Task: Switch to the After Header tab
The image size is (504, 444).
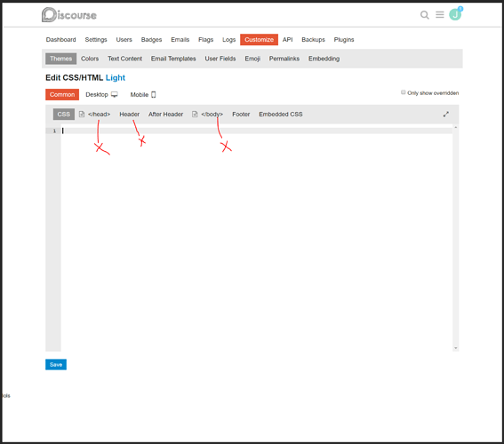Action: [x=165, y=115]
